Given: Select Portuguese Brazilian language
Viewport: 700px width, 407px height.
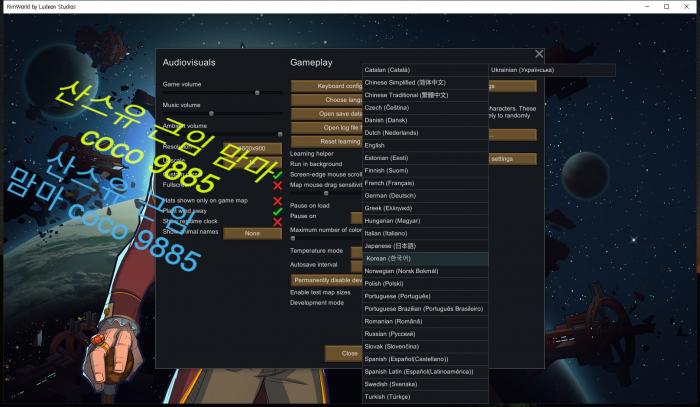Looking at the screenshot, I should pos(425,309).
